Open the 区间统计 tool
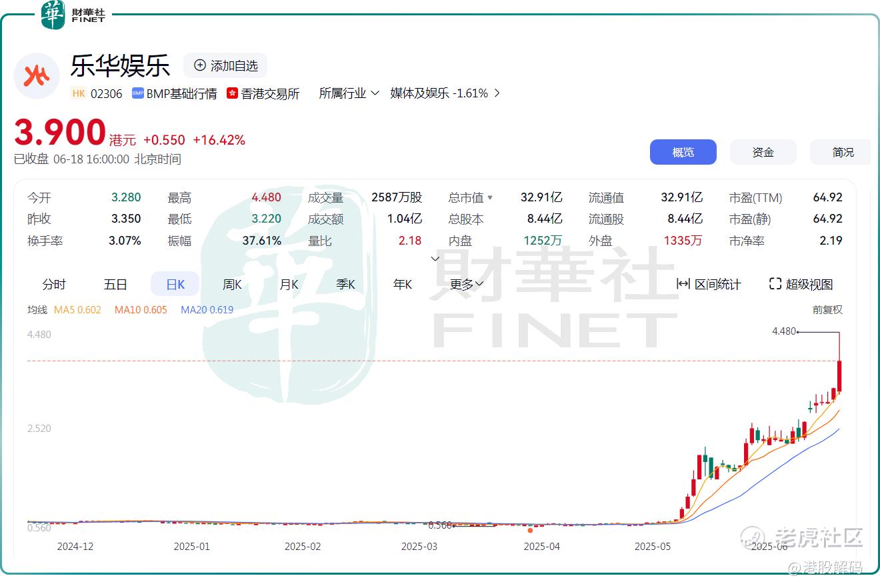Image resolution: width=880 pixels, height=588 pixels. (x=709, y=284)
